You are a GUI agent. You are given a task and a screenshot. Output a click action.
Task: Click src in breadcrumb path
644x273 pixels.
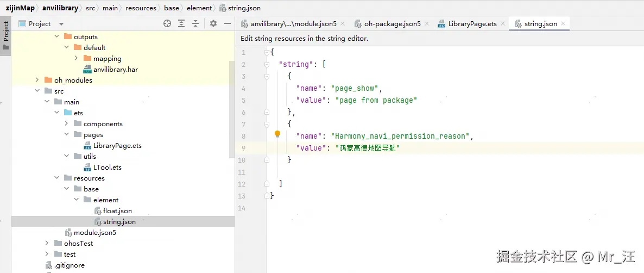pos(90,8)
